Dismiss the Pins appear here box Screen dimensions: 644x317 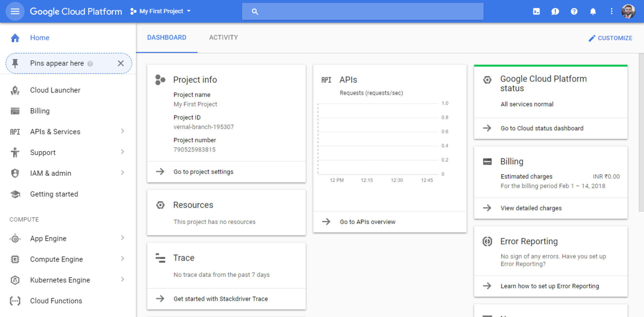pos(121,63)
